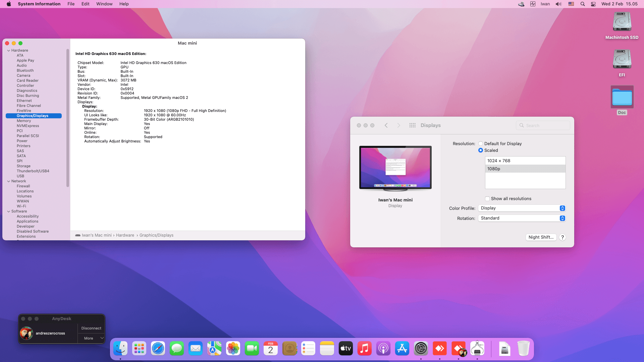The width and height of the screenshot is (644, 362).
Task: Click the help question mark button
Action: pos(562,237)
